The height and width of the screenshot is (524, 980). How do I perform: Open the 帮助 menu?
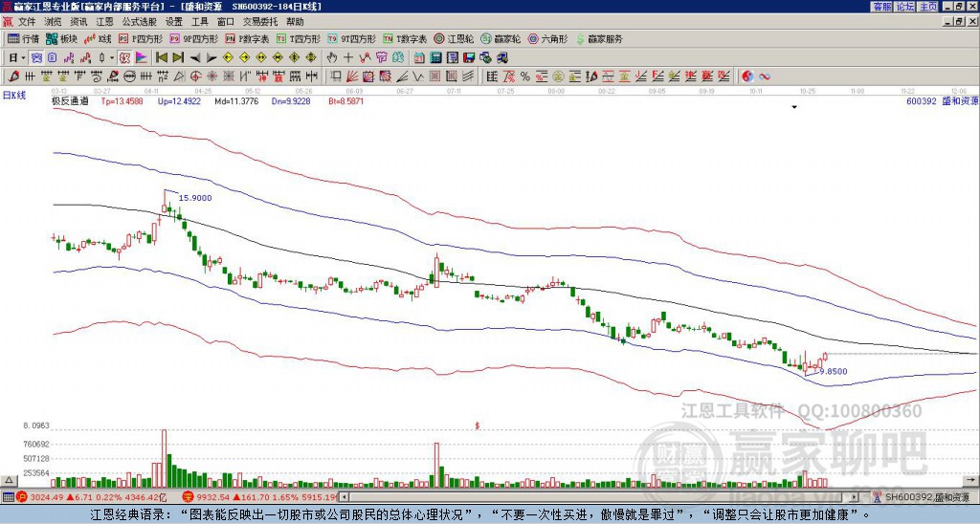pyautogui.click(x=295, y=22)
